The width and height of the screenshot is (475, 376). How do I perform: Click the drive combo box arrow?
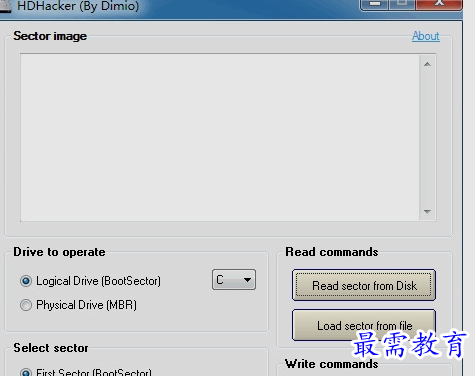[247, 280]
